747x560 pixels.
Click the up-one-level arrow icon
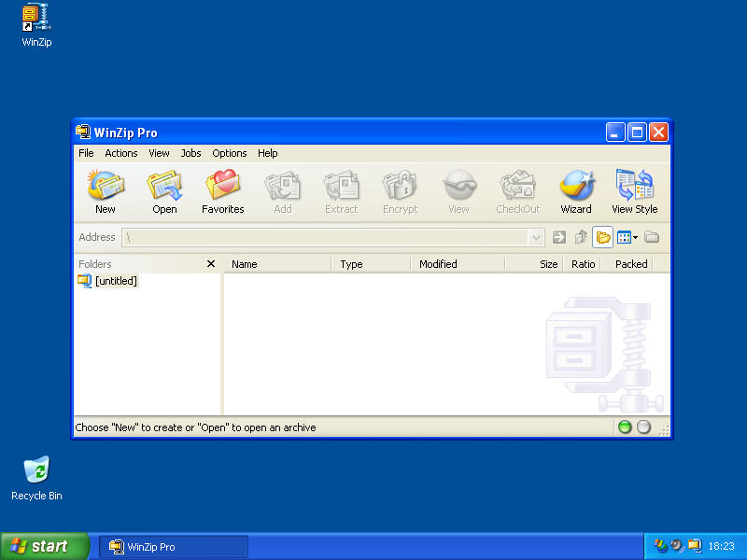(581, 237)
